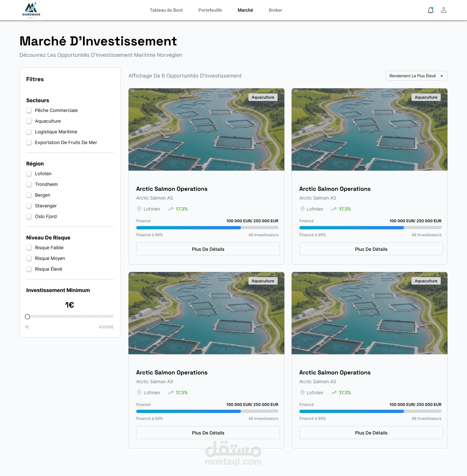Click trend arrow icon in bottom-right card

pyautogui.click(x=334, y=393)
